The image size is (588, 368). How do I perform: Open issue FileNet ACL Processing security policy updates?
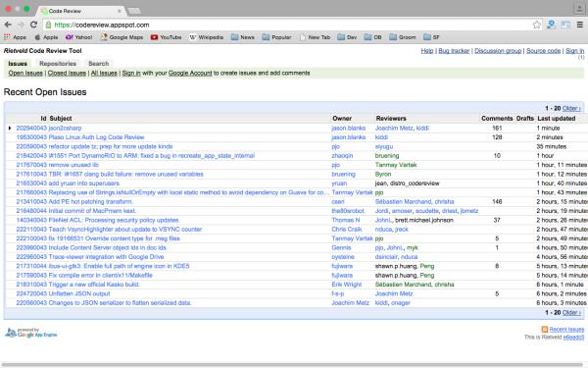coord(114,220)
